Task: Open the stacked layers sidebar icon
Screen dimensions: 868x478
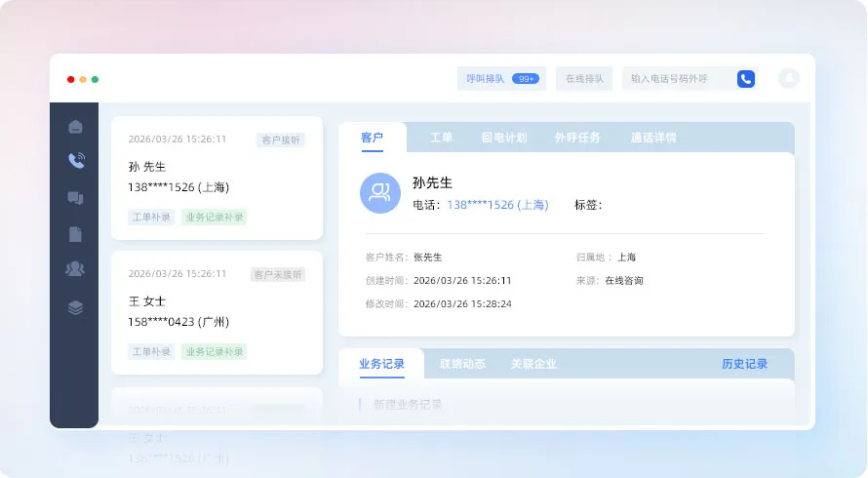Action: click(x=75, y=307)
